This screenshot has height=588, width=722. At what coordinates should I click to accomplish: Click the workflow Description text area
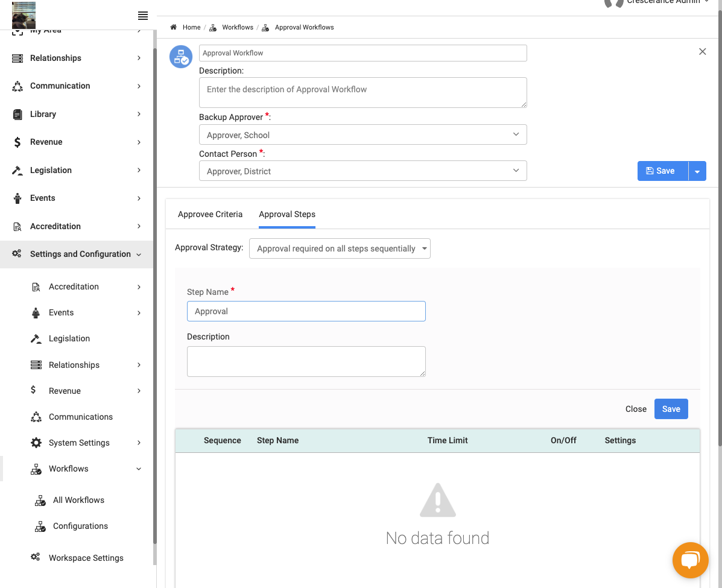[363, 92]
